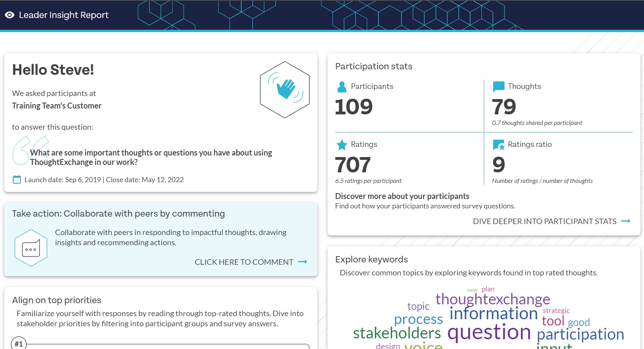Open the CLICK HERE TO COMMENT link
This screenshot has height=349, width=644.
(244, 262)
